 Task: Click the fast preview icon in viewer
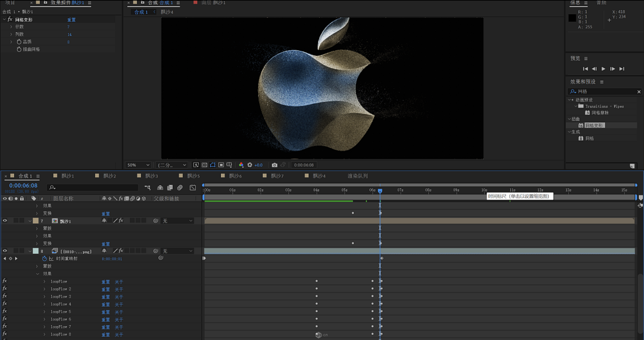point(196,165)
